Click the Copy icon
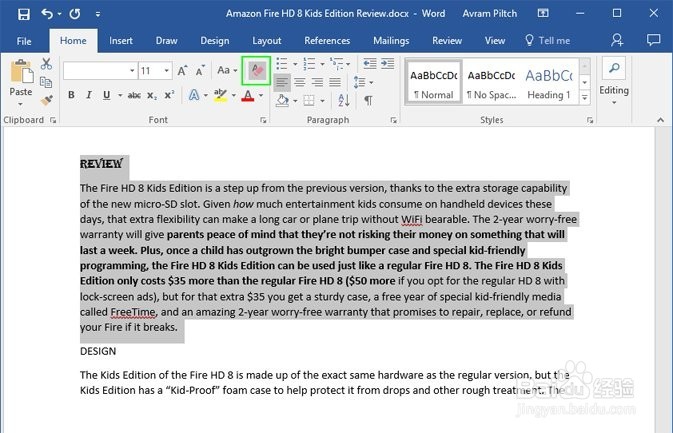The width and height of the screenshot is (673, 433). coord(46,82)
